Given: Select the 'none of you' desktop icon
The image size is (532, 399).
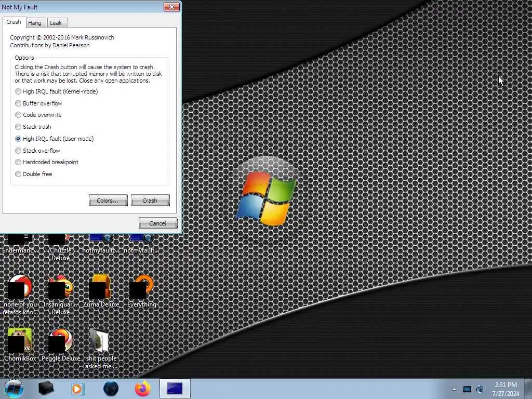Looking at the screenshot, I should (20, 295).
